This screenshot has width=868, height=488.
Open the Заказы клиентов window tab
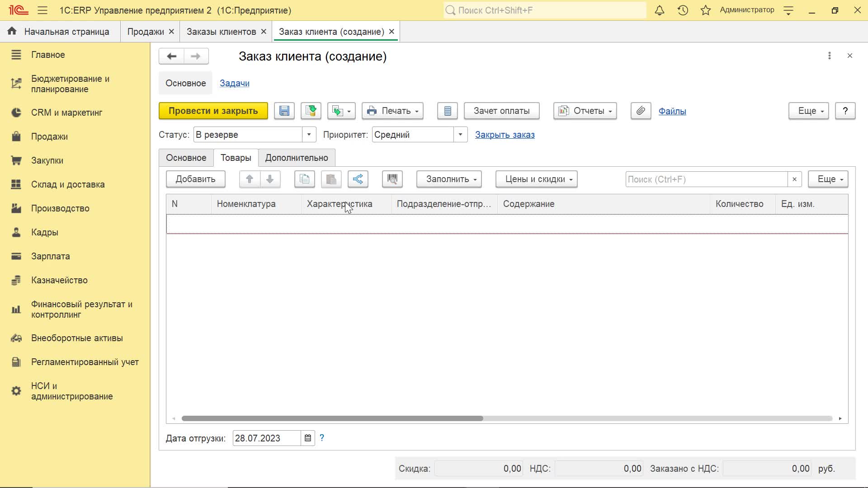pyautogui.click(x=222, y=32)
